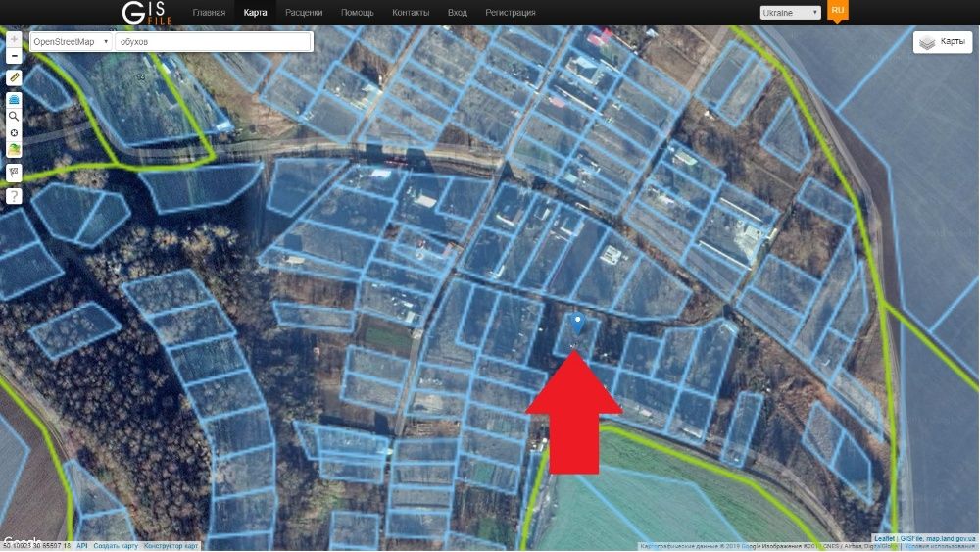Open Расценки pricing page
Image resolution: width=980 pixels, height=552 pixels.
304,13
